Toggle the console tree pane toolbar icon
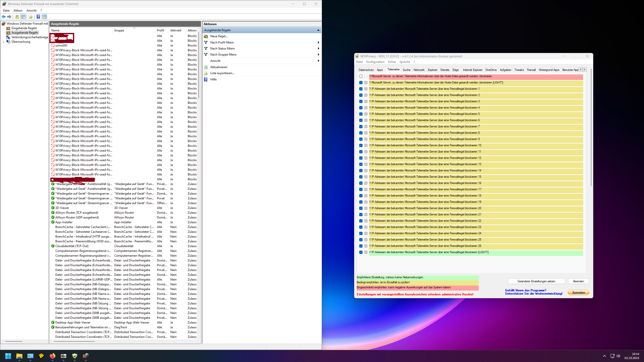The height and width of the screenshot is (362, 644). click(23, 17)
